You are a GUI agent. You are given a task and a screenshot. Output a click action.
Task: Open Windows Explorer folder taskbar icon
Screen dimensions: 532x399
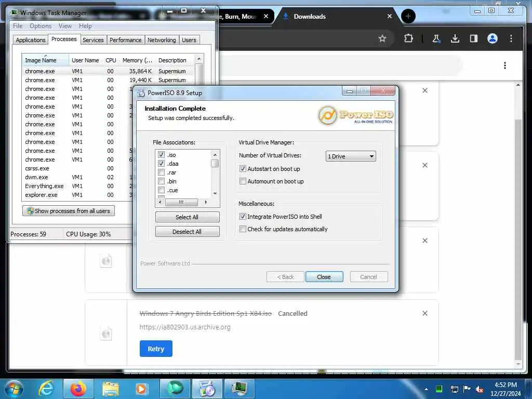pos(111,389)
